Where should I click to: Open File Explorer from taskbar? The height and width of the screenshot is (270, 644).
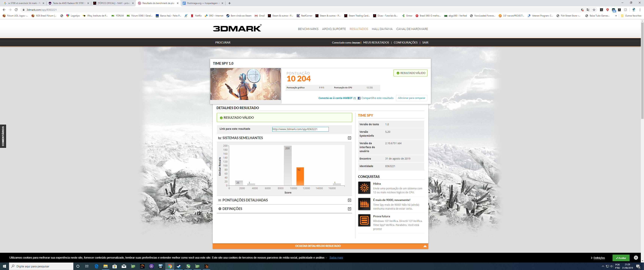(x=105, y=266)
